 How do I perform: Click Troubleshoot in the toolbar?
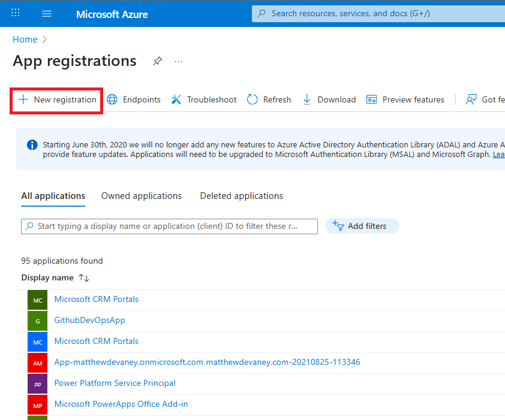click(x=204, y=100)
